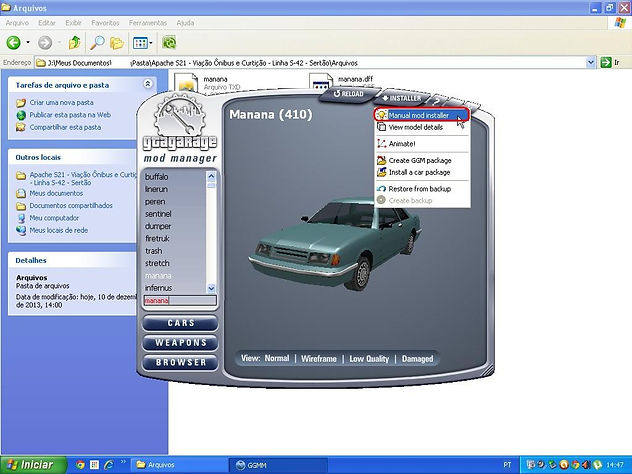Click the WEAPONS button
Viewport: 632px width, 474px height.
pyautogui.click(x=180, y=343)
